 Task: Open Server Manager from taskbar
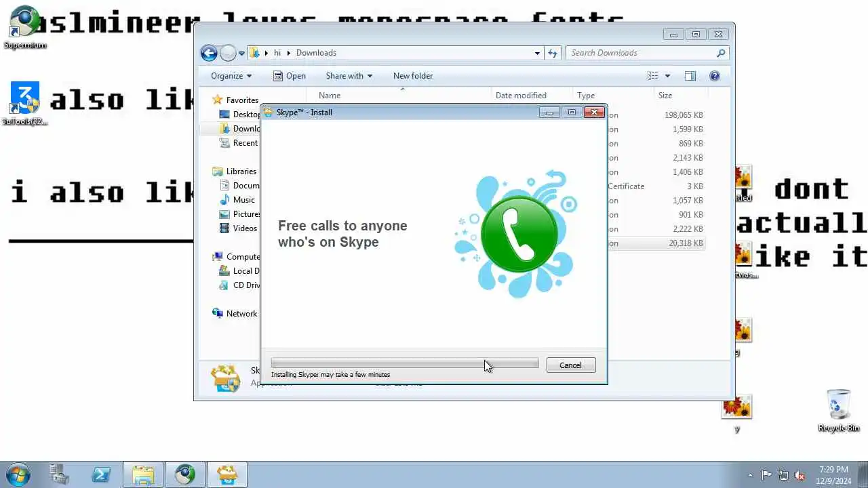(x=60, y=474)
